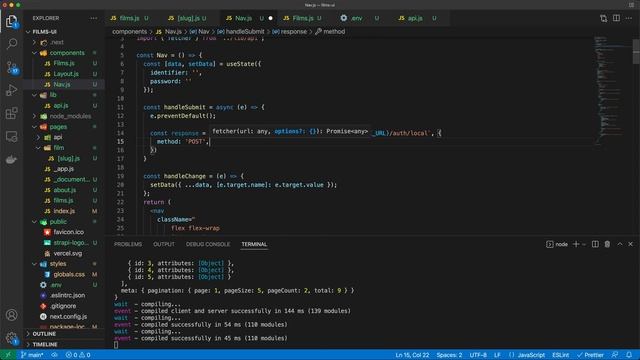The width and height of the screenshot is (640, 360).
Task: Select encoding UTF-8 in status bar
Action: (x=478, y=355)
